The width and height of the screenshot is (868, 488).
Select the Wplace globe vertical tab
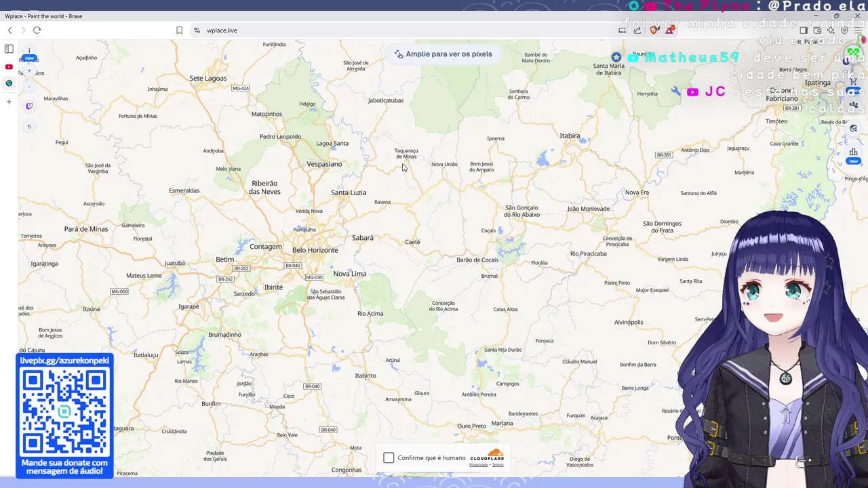[9, 83]
